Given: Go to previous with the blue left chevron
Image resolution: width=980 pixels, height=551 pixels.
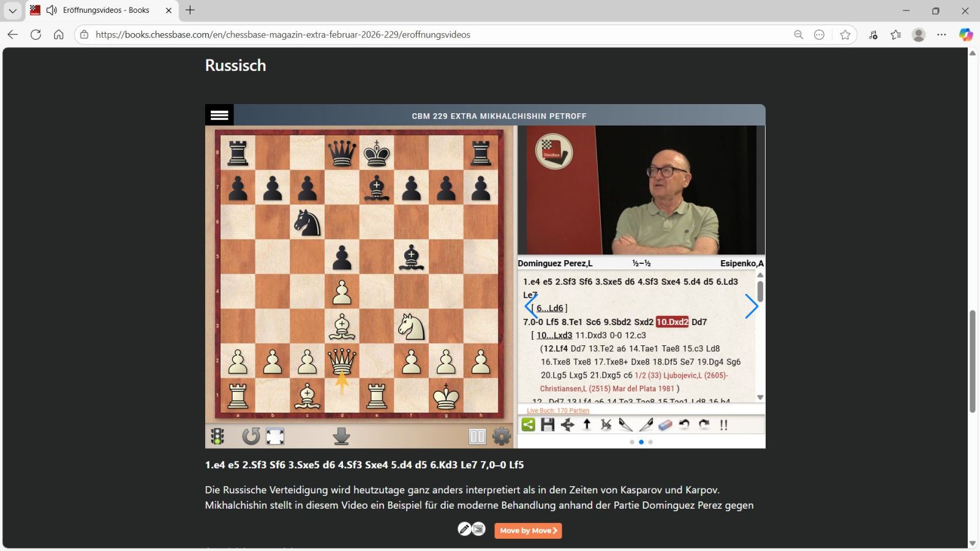Looking at the screenshot, I should (x=530, y=306).
